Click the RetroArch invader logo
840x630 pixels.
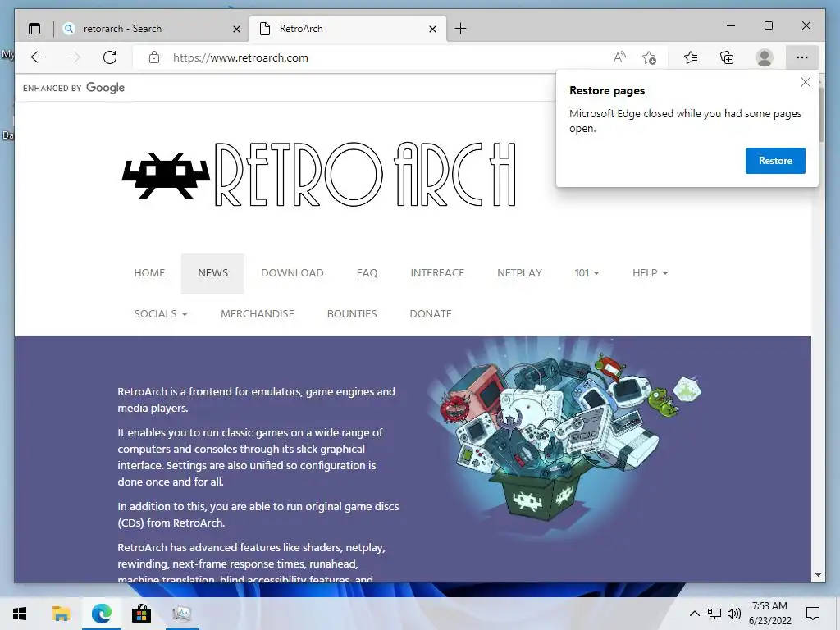click(x=166, y=176)
